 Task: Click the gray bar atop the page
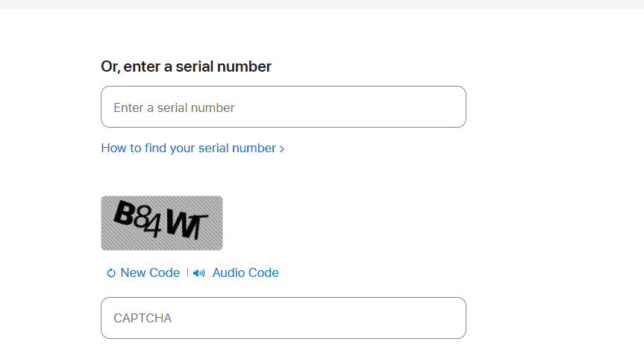coord(322,4)
